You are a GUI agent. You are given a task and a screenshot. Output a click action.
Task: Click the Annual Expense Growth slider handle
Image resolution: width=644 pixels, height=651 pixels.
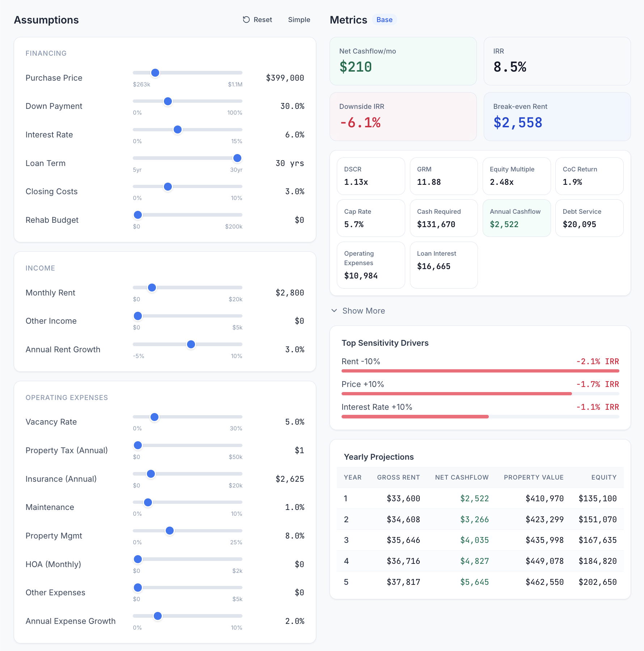pos(157,616)
